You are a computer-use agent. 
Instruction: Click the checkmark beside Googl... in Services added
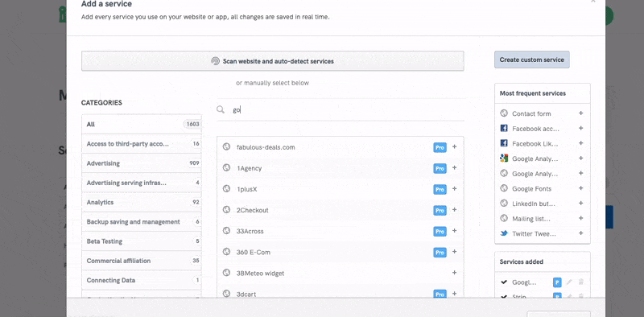(504, 282)
